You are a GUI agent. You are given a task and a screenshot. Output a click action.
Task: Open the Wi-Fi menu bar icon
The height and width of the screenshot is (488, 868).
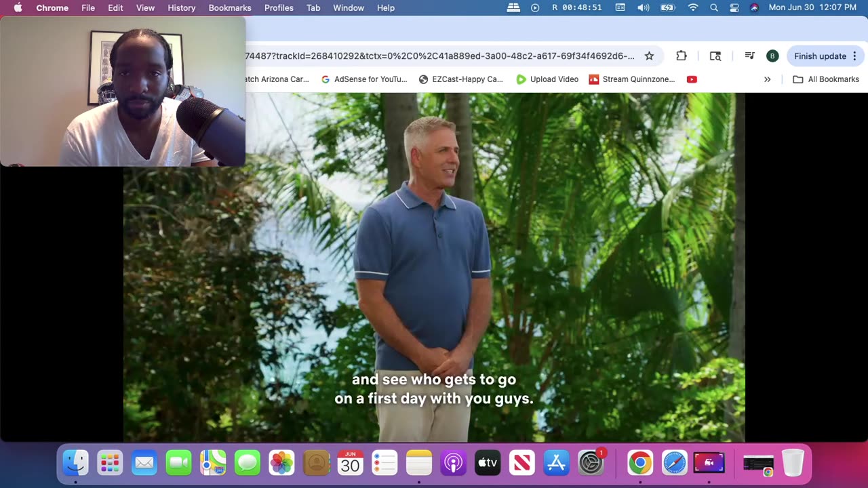693,7
